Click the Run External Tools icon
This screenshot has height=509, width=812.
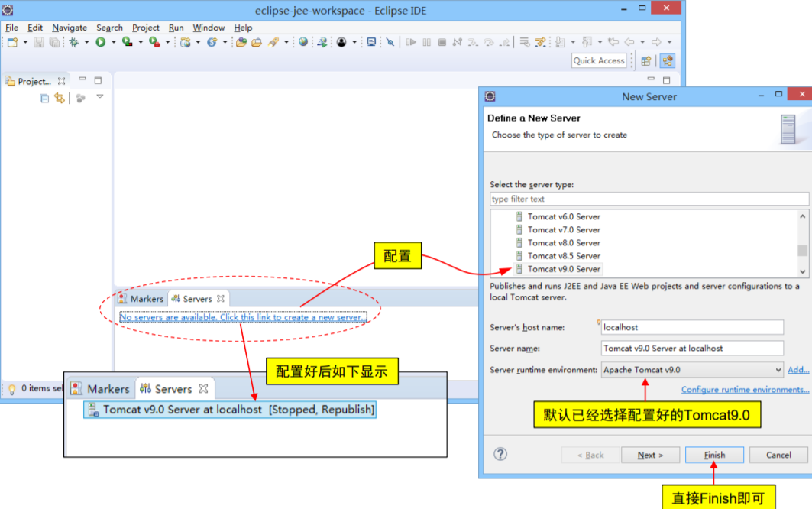(x=154, y=42)
